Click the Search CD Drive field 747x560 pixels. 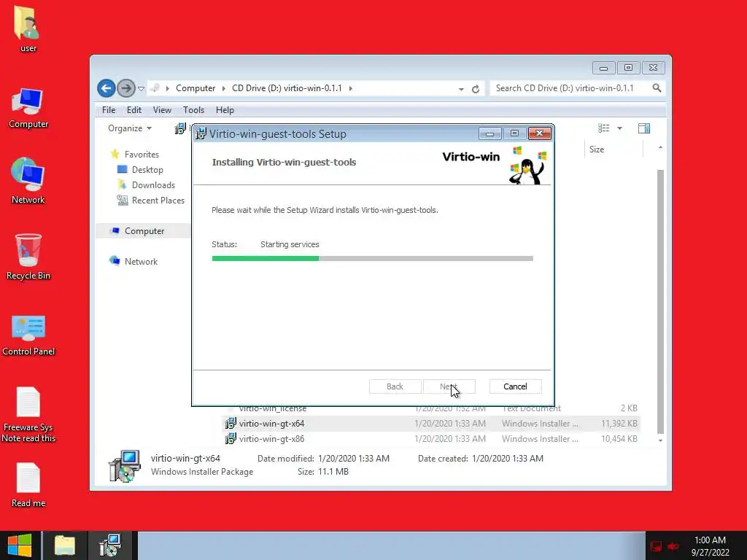tap(570, 88)
